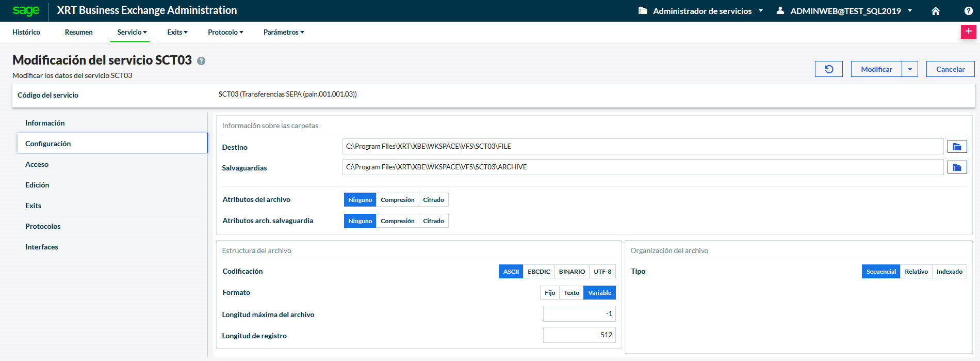Set Codificación to UTF-8
Image resolution: width=980 pixels, height=361 pixels.
point(602,272)
